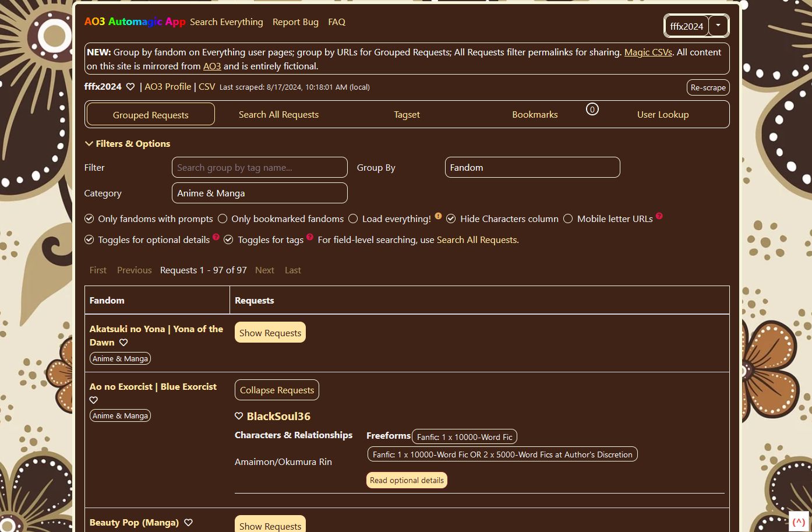The height and width of the screenshot is (532, 812).
Task: Enable Load everything option
Action: pos(353,219)
